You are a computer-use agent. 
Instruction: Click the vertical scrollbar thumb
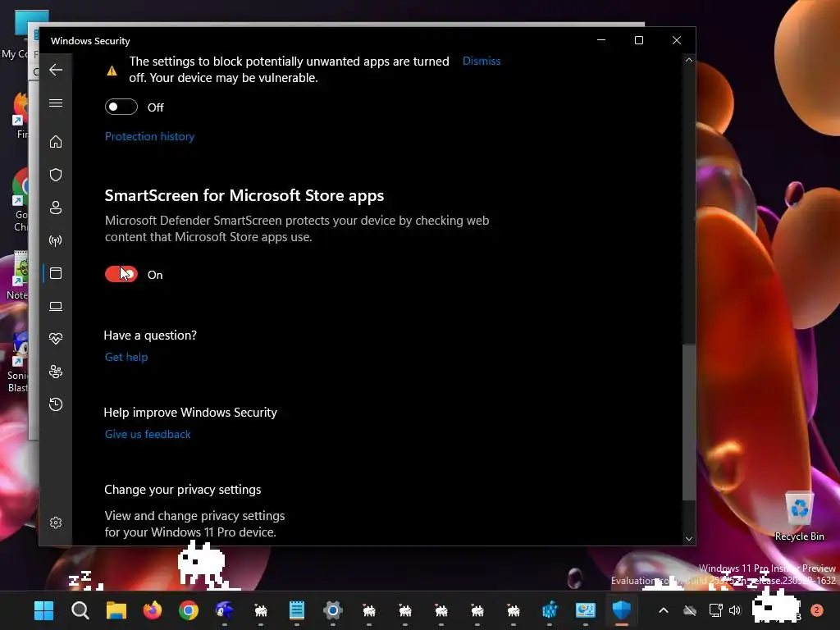[x=689, y=422]
